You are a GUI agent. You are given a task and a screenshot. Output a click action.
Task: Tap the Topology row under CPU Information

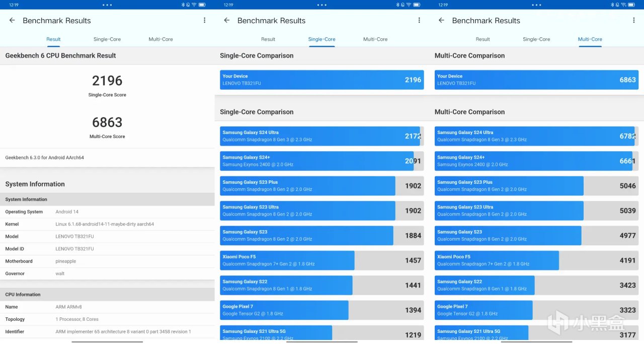pyautogui.click(x=107, y=319)
